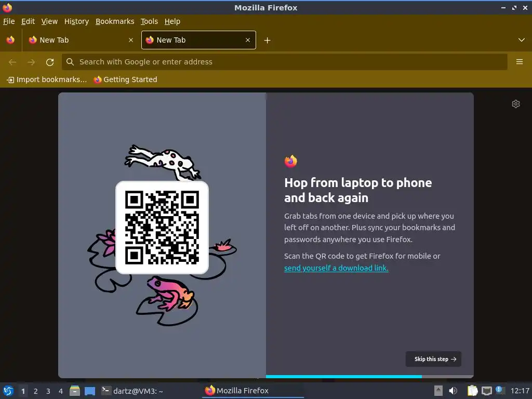Viewport: 532px width, 399px height.
Task: Go back with the back arrow
Action: tap(12, 62)
